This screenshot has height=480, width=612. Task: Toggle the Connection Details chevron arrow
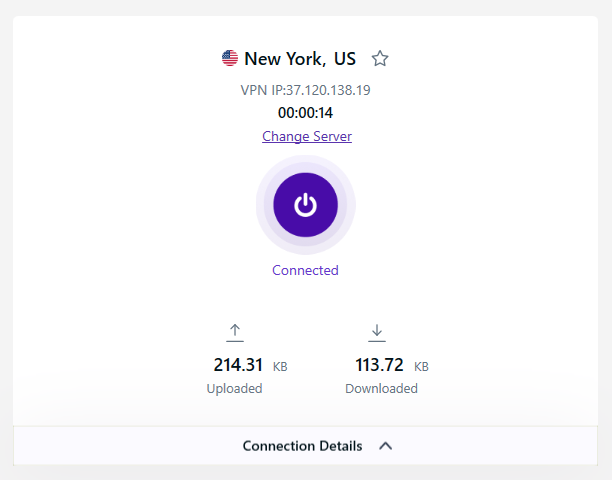click(386, 446)
